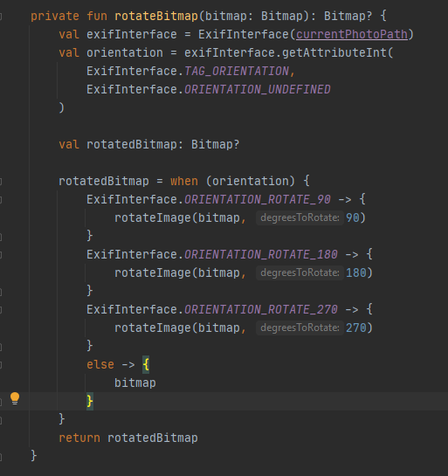448x476 pixels.
Task: Click the number 180 argument
Action: click(x=356, y=272)
